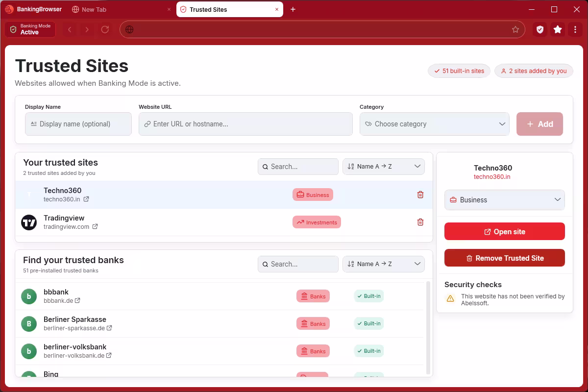Close the Trusted Sites tab

pyautogui.click(x=277, y=9)
